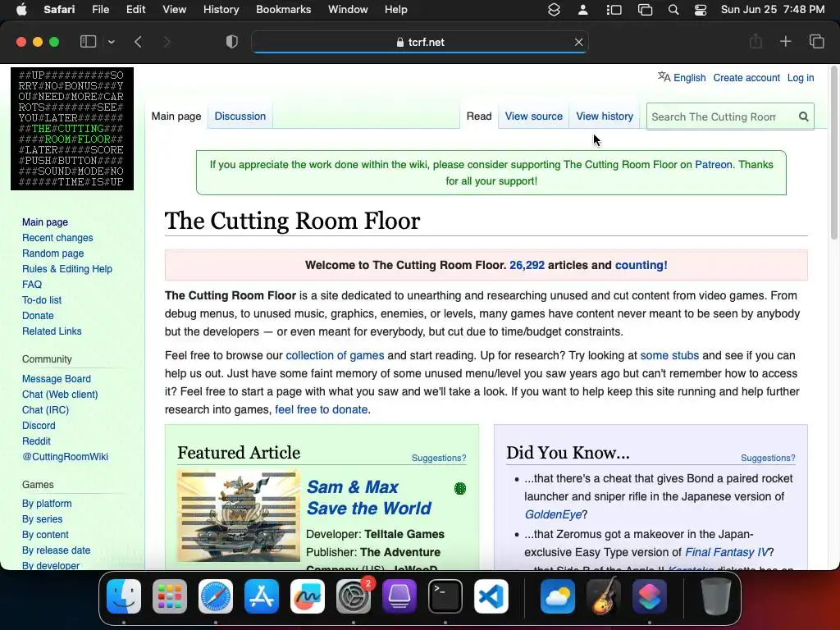Screen dimensions: 840x630
Task: Open the Window menu
Action: 348,10
